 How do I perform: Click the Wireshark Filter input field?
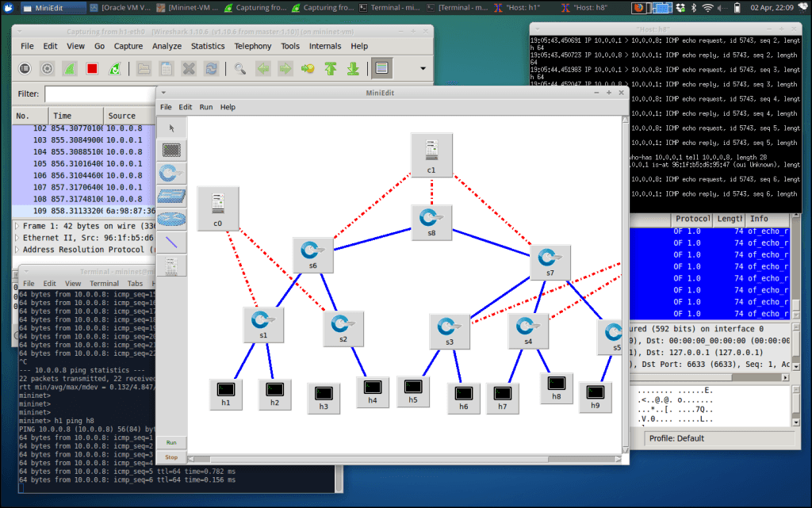tap(101, 94)
